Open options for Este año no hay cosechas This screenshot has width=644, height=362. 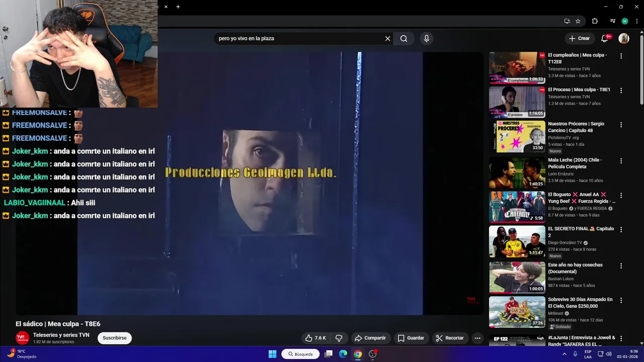click(621, 265)
